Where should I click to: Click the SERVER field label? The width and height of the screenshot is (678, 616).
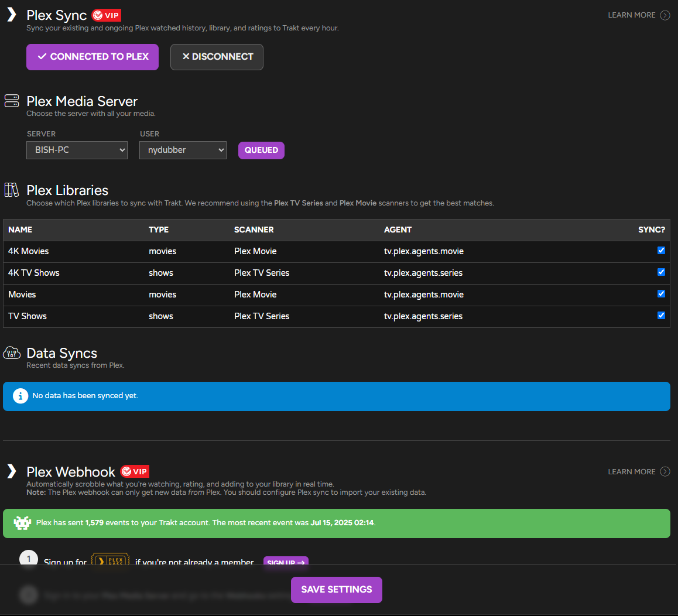42,134
